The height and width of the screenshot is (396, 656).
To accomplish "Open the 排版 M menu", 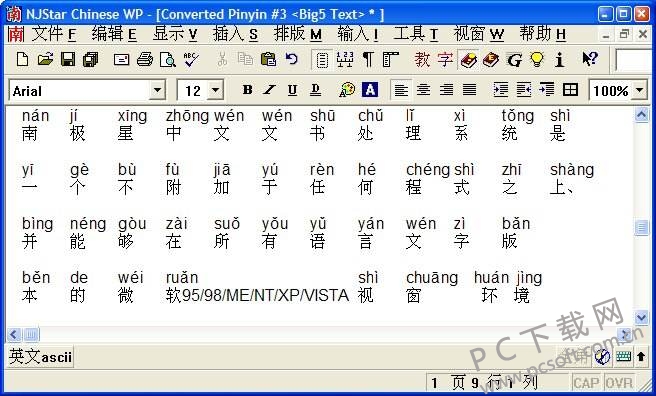I will 297,34.
